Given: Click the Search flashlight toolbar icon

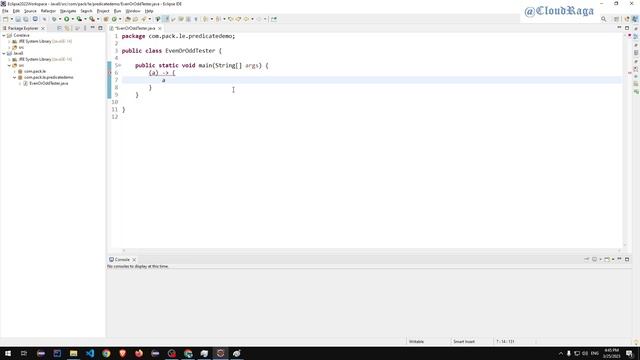Looking at the screenshot, I should coord(144,19).
